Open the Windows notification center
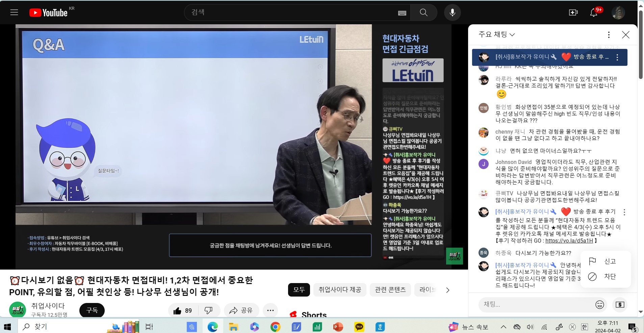The height and width of the screenshot is (333, 644). (633, 327)
